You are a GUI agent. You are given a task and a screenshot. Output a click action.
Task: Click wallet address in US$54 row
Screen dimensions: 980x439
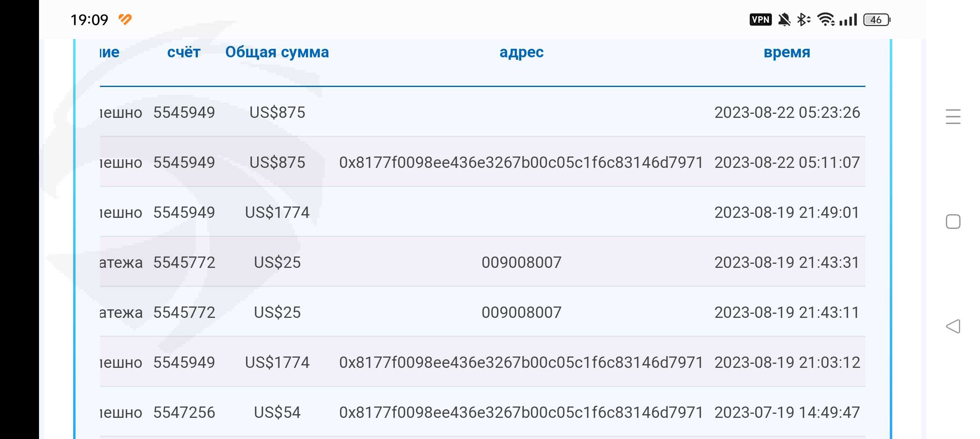pos(521,413)
